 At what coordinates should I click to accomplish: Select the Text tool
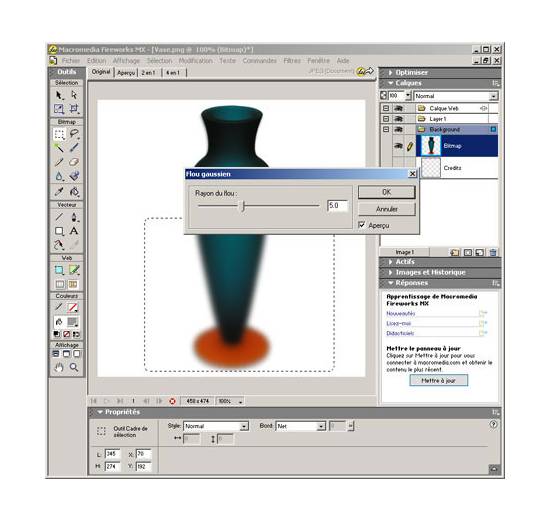coord(74,231)
